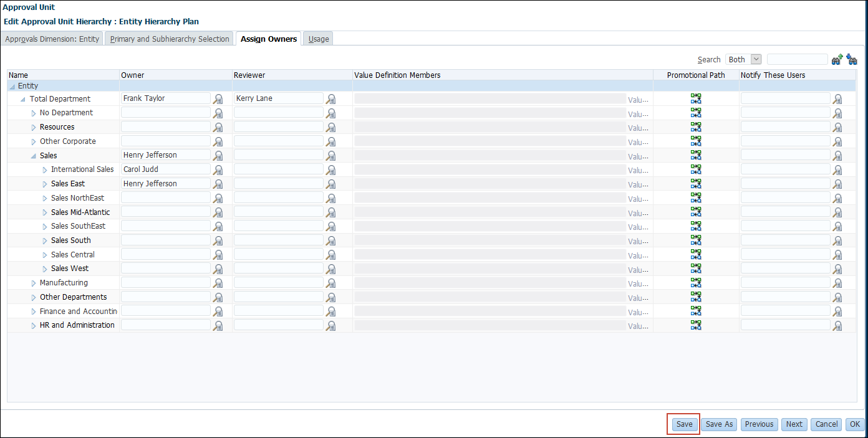Open the Search 'Both' dropdown

[744, 60]
